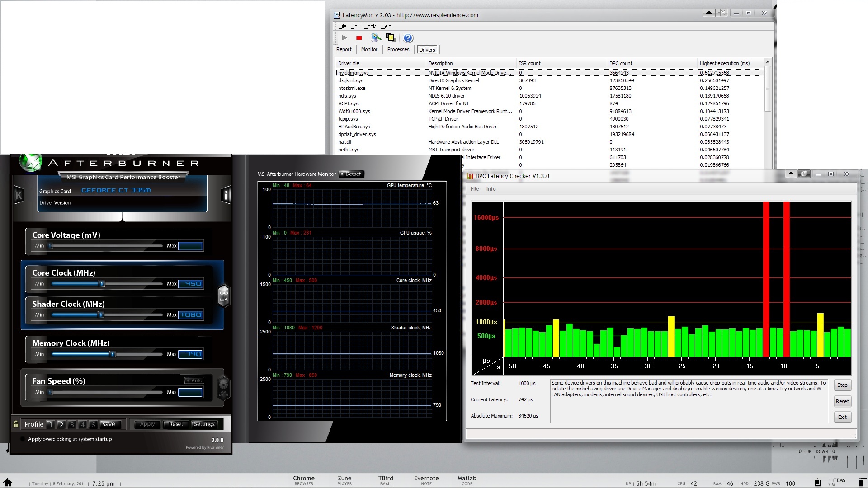The height and width of the screenshot is (488, 868).
Task: Launch Chrome browser from bottom bar
Action: point(304,480)
